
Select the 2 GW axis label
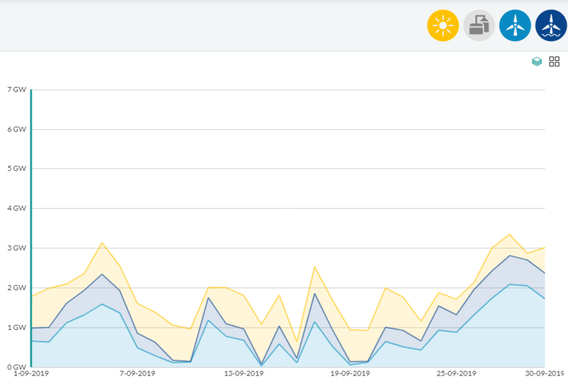(16, 287)
